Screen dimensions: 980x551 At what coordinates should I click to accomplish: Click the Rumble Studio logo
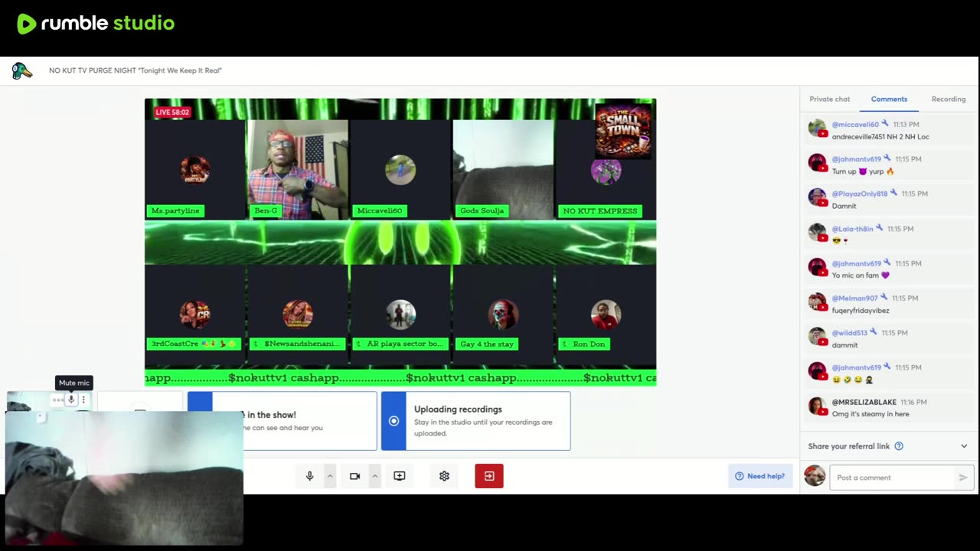(96, 24)
